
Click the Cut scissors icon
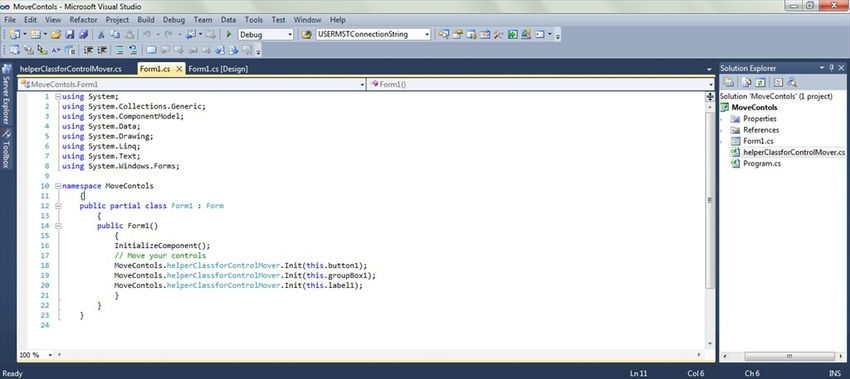[x=101, y=34]
